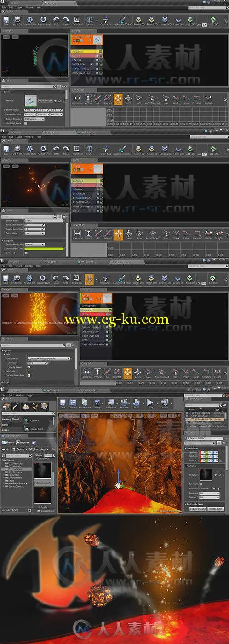The height and width of the screenshot is (644, 229).
Task: Toggle visibility eye of P_Smoke_SubUV outliner row
Action: (x=187, y=419)
